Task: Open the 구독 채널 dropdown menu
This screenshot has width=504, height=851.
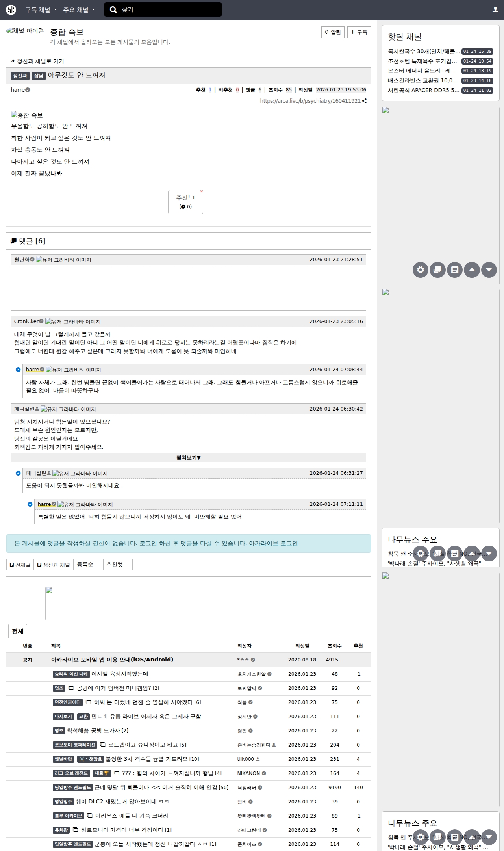Action: click(x=41, y=10)
